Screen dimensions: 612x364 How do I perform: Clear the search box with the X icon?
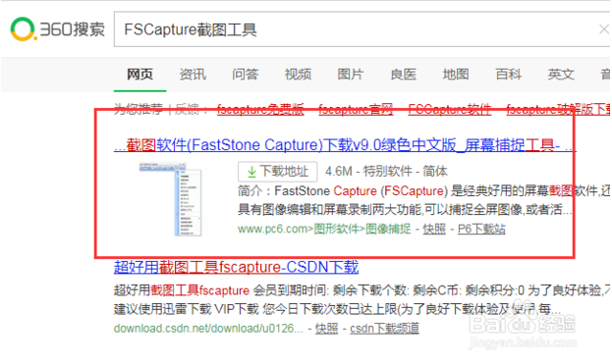point(604,29)
